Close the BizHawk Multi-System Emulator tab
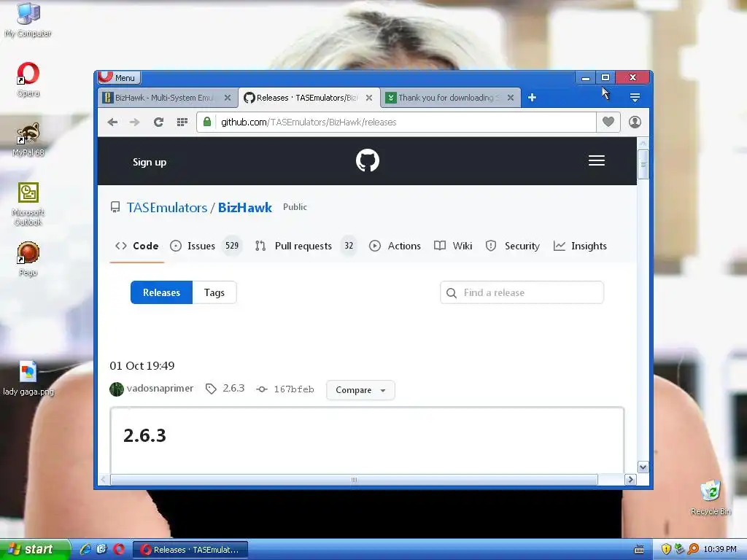This screenshot has width=747, height=560. coord(228,98)
